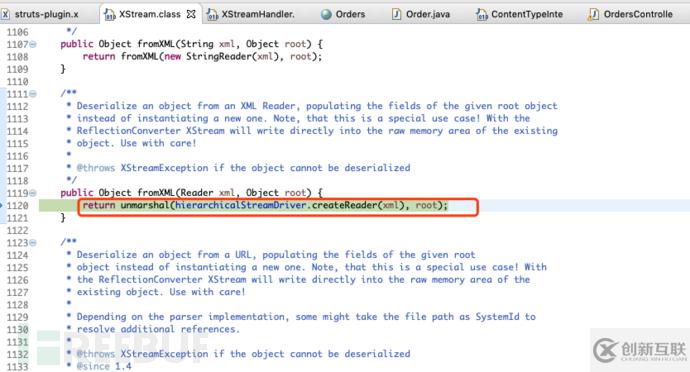Open the XStreamHandler editor tab
Screen dimensions: 690x372
tap(258, 14)
